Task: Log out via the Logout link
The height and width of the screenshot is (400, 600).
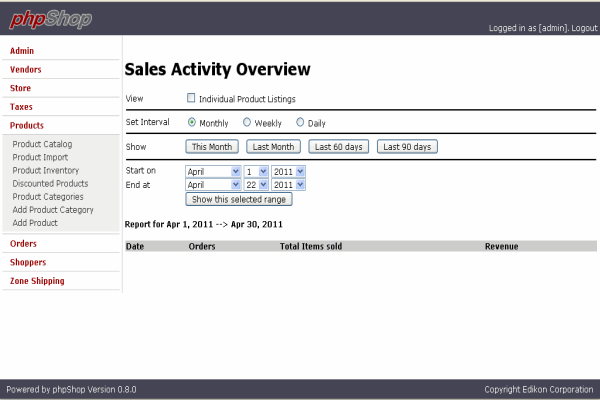Action: pos(584,28)
